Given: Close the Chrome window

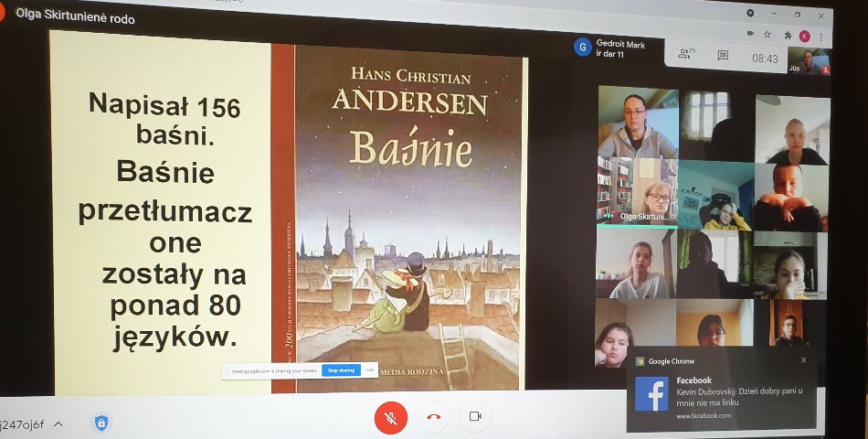Looking at the screenshot, I should [821, 16].
